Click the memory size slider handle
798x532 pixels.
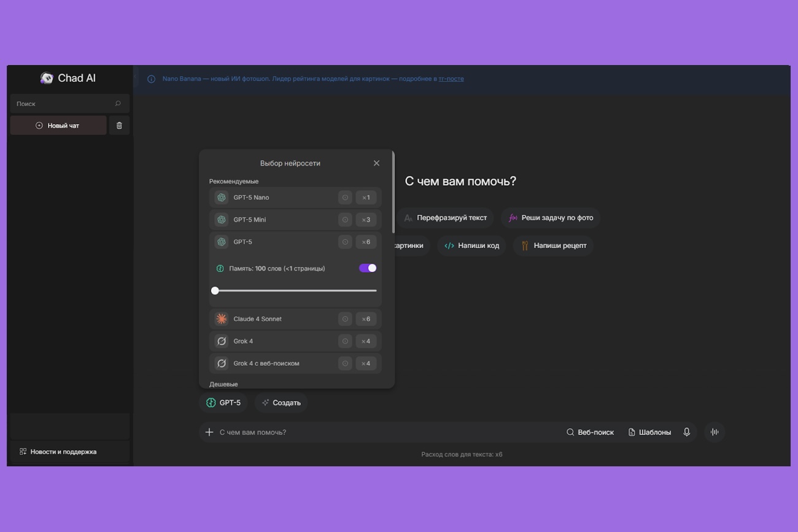click(x=215, y=290)
